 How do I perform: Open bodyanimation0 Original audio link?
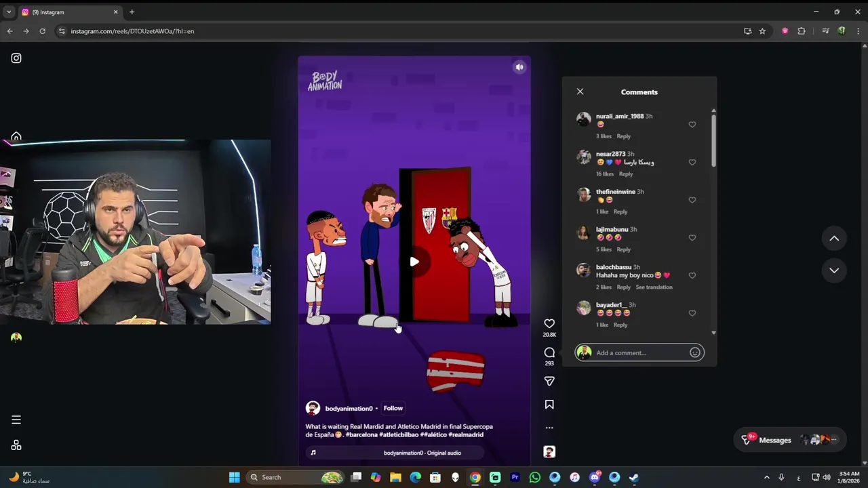(422, 453)
